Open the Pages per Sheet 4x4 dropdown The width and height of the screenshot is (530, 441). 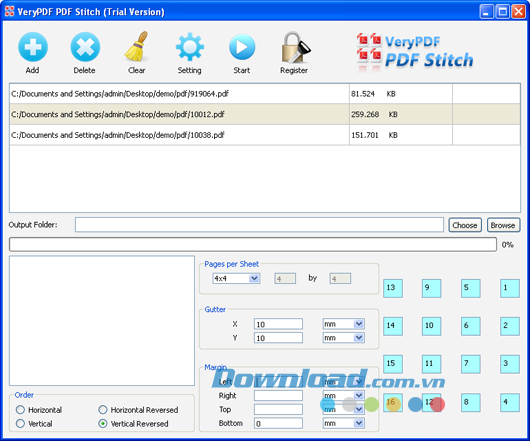click(236, 278)
